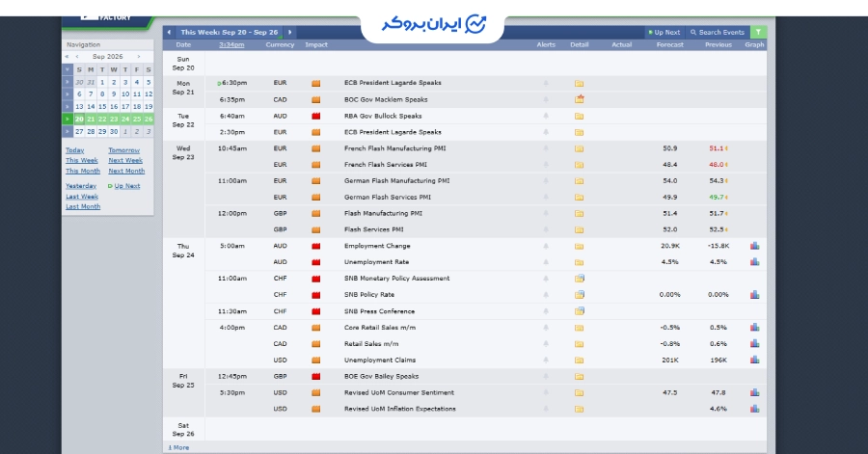868x454 pixels.
Task: Go to next month in mini calendar
Action: [x=138, y=57]
